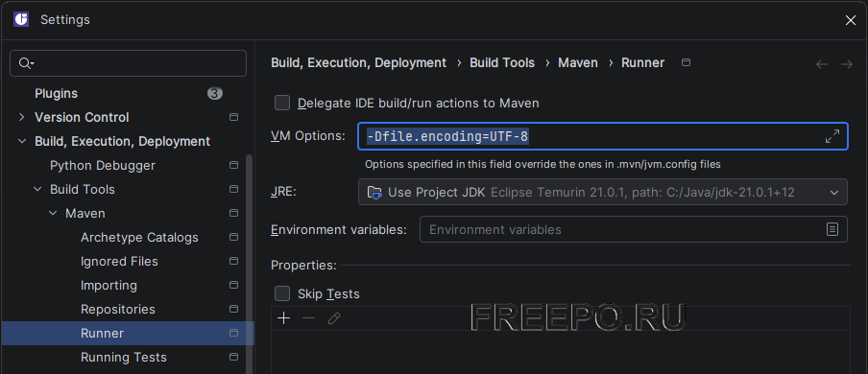Click the project-level icon beside Ignored Files
Image resolution: width=868 pixels, height=374 pixels.
[x=233, y=261]
